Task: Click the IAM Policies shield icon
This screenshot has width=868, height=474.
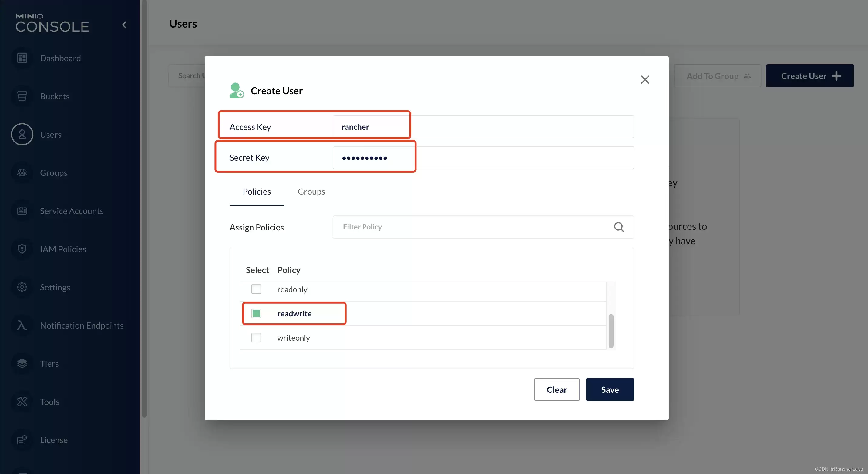Action: click(22, 249)
